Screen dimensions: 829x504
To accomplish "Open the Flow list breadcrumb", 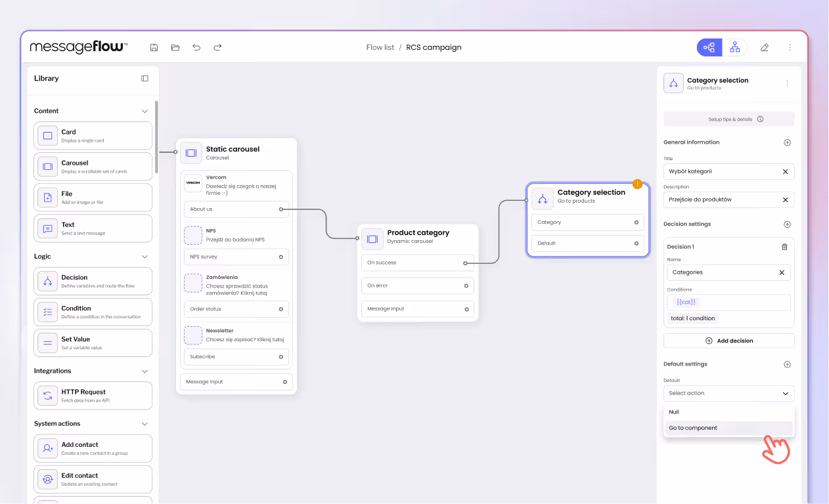I will [380, 47].
